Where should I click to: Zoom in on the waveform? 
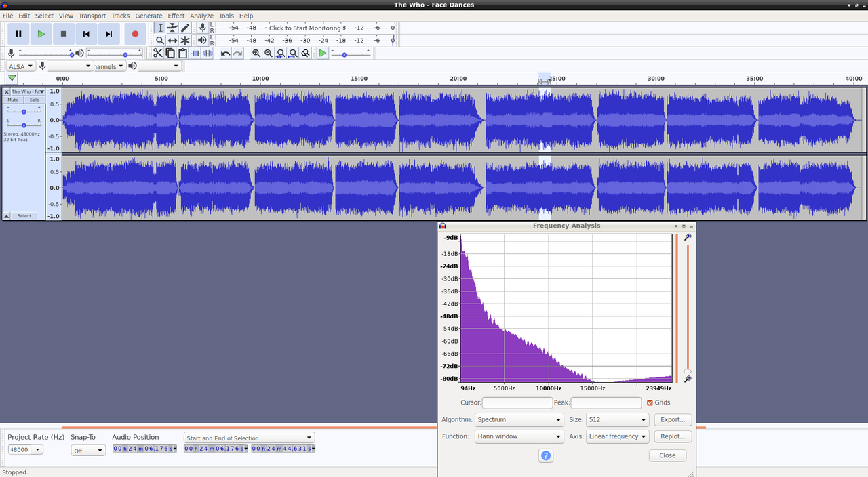click(x=256, y=54)
